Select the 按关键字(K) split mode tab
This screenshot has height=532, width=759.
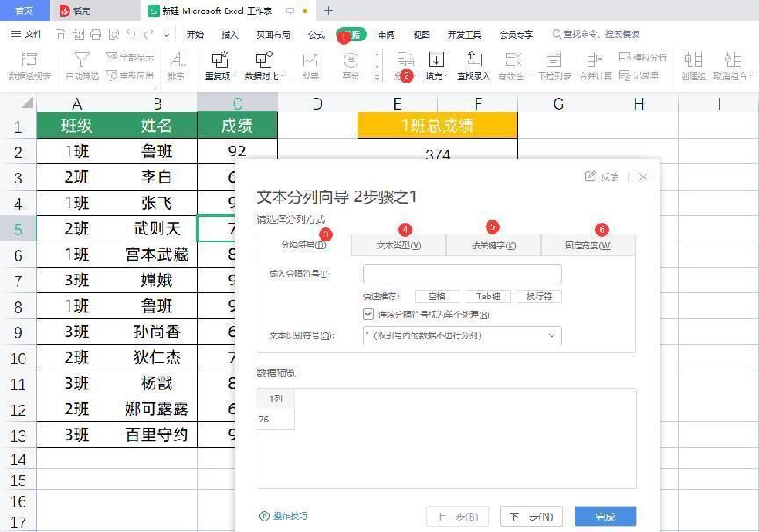(493, 245)
